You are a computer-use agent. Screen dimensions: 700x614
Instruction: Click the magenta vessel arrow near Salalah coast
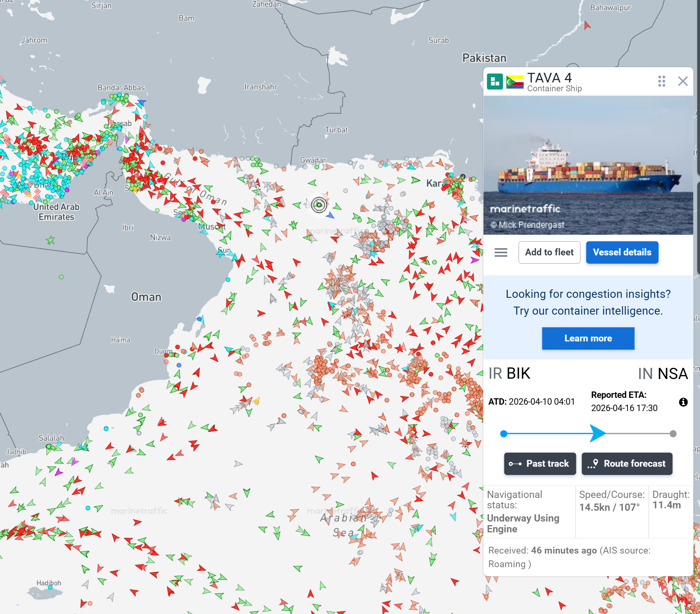[58, 472]
